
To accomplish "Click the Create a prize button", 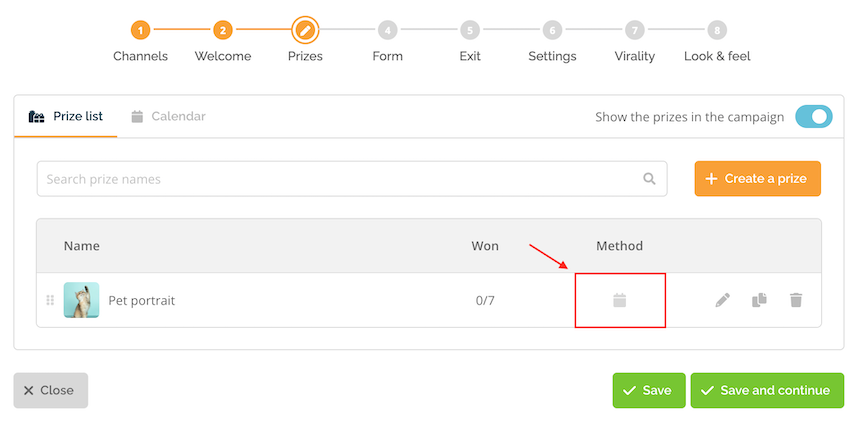I will pyautogui.click(x=758, y=179).
